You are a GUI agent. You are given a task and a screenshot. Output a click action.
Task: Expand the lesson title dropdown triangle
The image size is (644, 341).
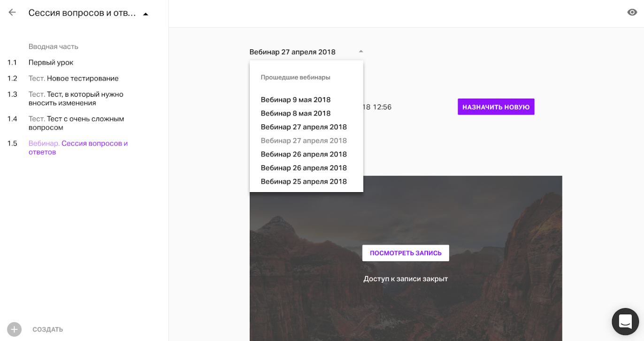(146, 14)
